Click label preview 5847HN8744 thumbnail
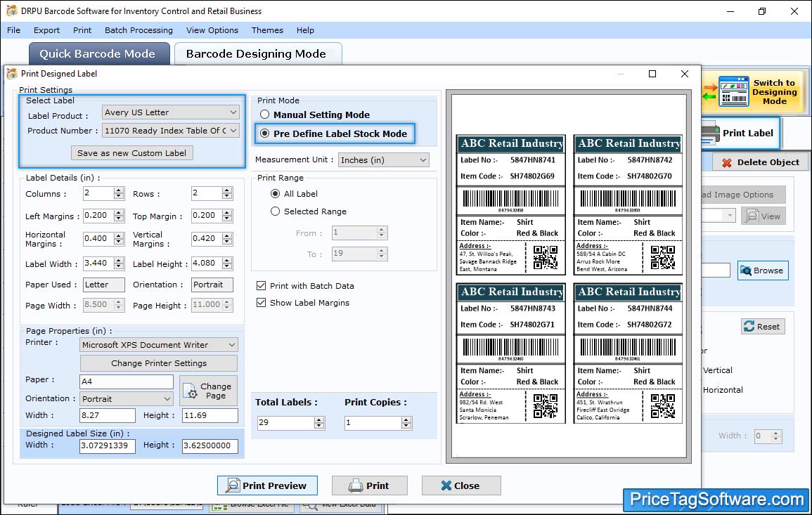 point(628,353)
